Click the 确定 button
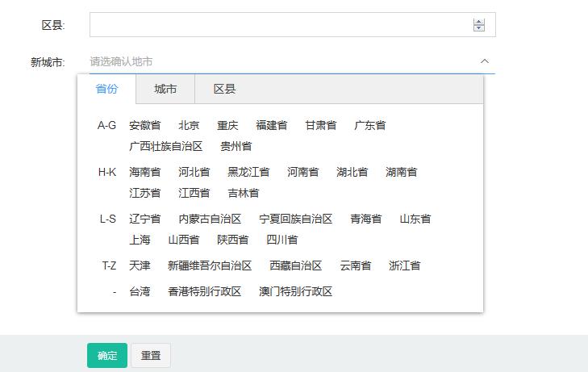The image size is (588, 372). pyautogui.click(x=107, y=355)
